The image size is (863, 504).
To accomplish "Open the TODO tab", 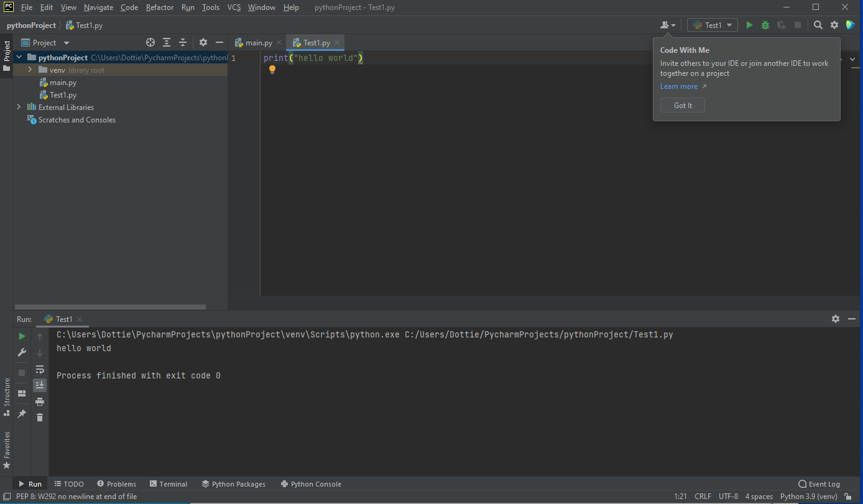I will (x=68, y=484).
